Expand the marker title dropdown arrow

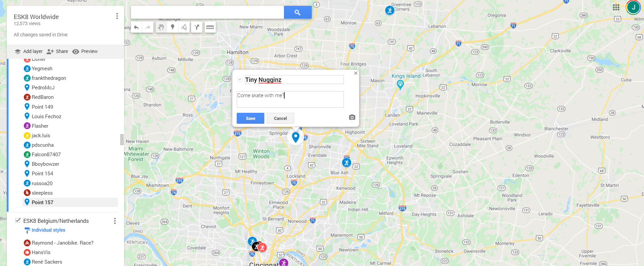click(x=240, y=80)
